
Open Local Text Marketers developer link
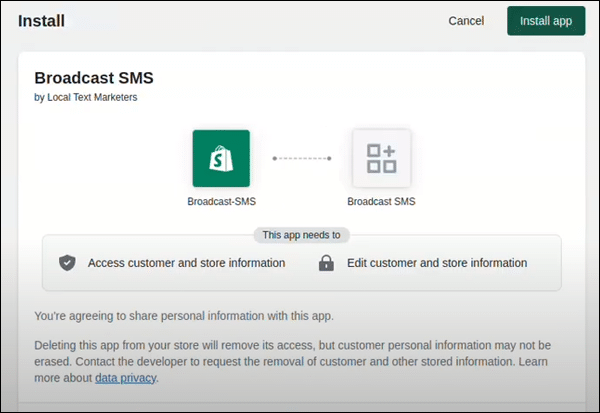point(92,97)
